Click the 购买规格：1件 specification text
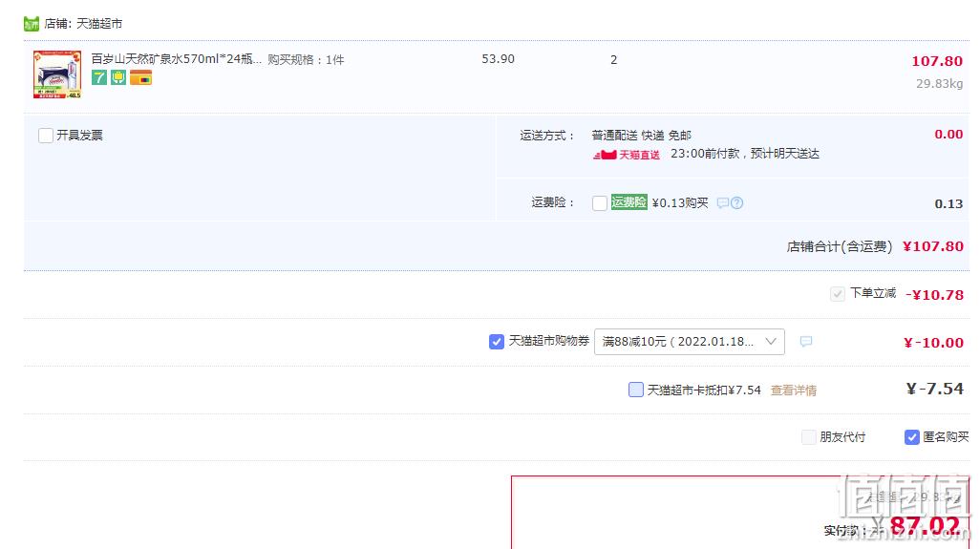Viewport: 980px width, 549px height. [307, 60]
